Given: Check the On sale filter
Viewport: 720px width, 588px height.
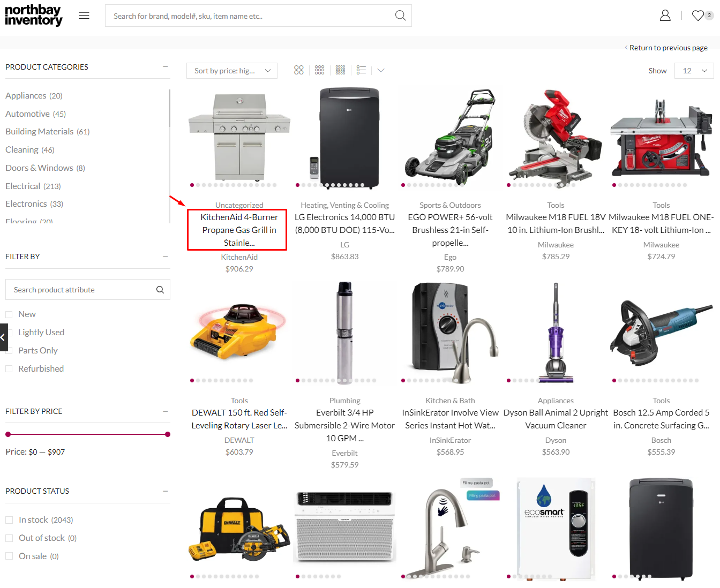Looking at the screenshot, I should pos(9,556).
